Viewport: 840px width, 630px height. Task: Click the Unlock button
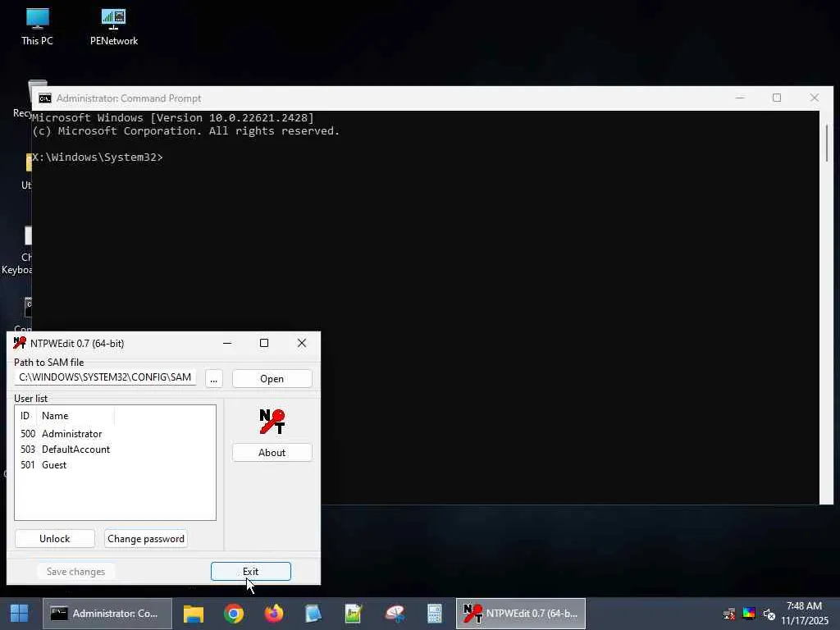55,538
